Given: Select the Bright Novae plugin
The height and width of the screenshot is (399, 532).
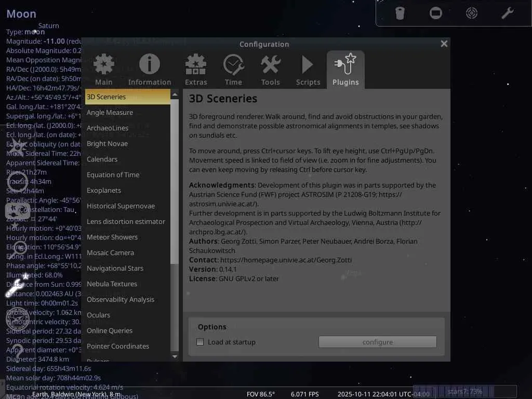Looking at the screenshot, I should 128,144.
